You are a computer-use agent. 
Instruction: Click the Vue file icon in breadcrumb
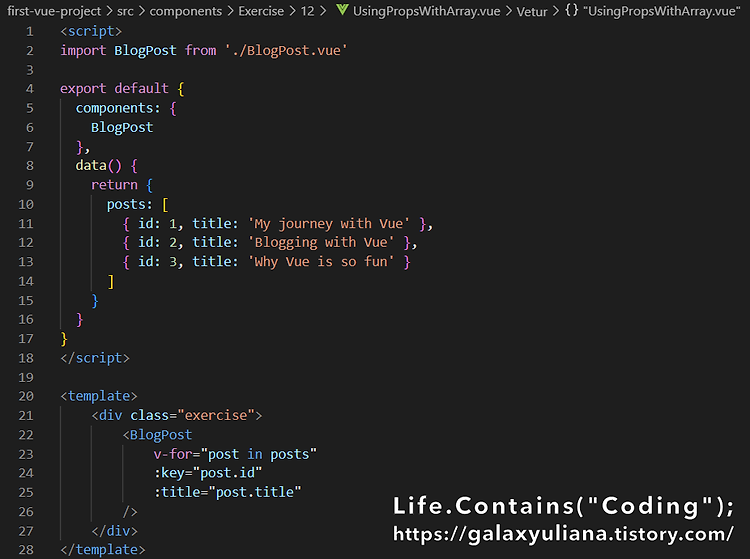click(342, 10)
